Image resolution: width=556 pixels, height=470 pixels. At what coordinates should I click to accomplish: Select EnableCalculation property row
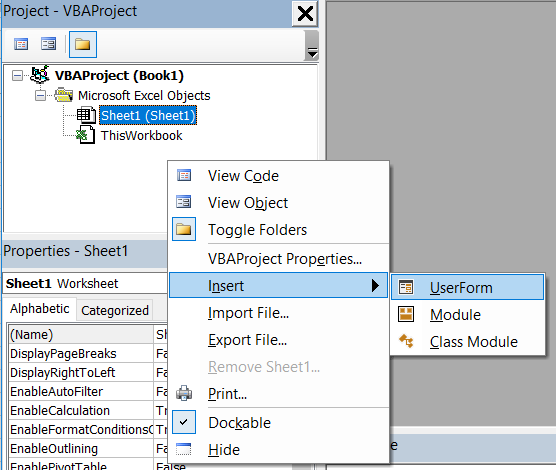pos(88,410)
